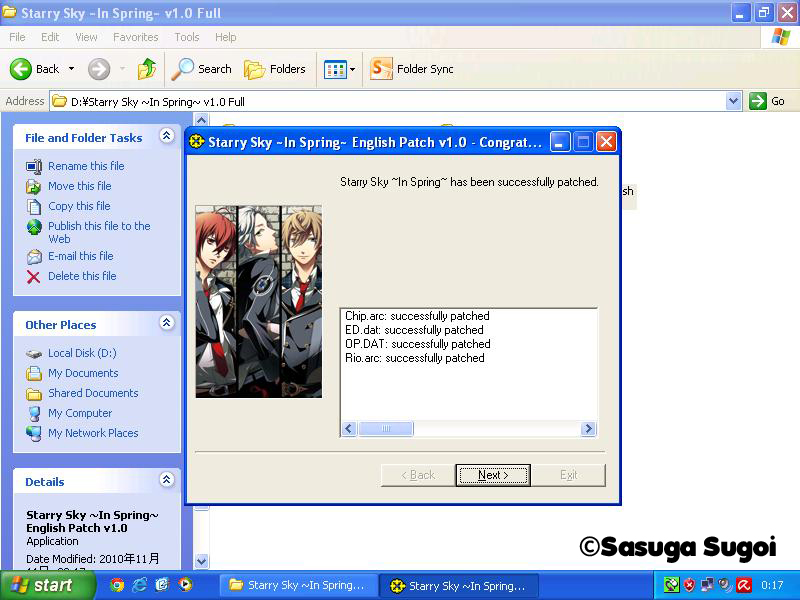Screen dimensions: 800x600
Task: Open the Edit menu
Action: point(50,37)
